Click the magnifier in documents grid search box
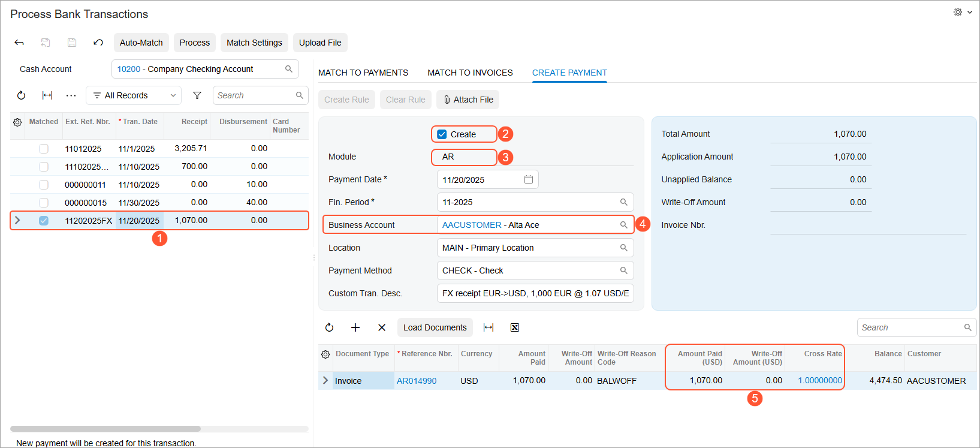The height and width of the screenshot is (448, 980). pyautogui.click(x=968, y=327)
